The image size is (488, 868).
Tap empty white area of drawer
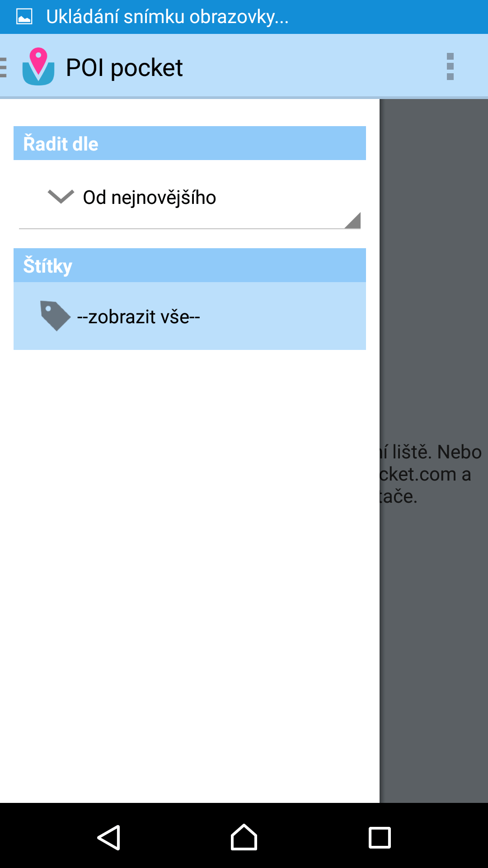(190, 574)
